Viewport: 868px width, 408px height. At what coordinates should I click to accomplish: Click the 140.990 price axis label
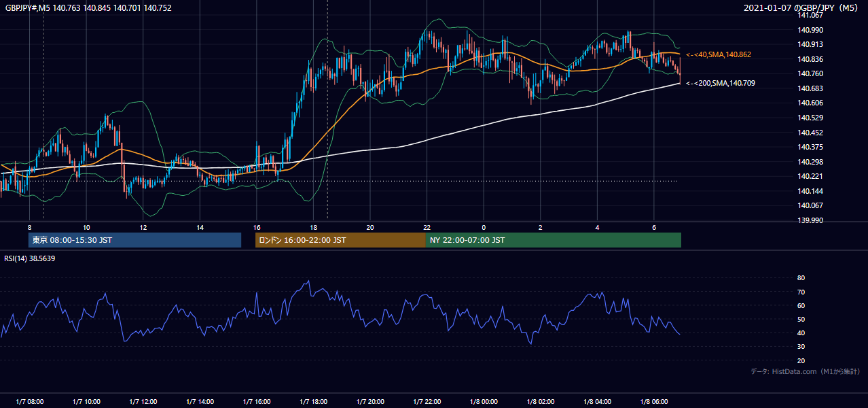coord(810,30)
